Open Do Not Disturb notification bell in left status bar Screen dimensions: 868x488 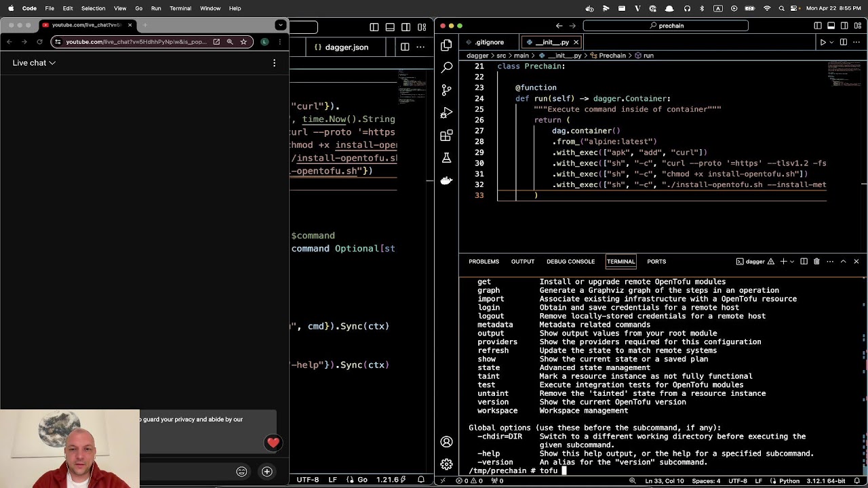421,480
